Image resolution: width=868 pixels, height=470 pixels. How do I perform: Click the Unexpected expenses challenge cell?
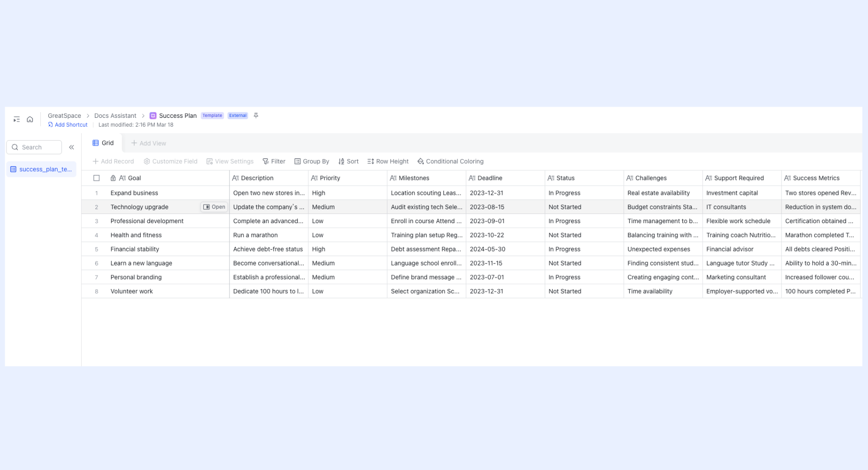(x=663, y=249)
